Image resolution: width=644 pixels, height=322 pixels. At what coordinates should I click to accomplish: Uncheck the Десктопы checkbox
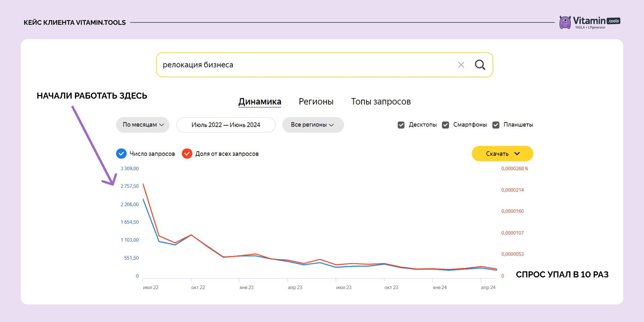pyautogui.click(x=401, y=125)
